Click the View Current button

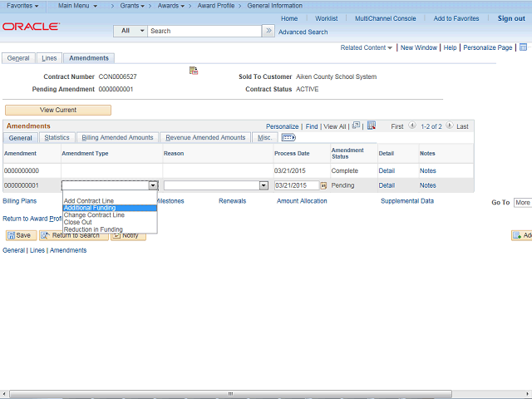(58, 110)
